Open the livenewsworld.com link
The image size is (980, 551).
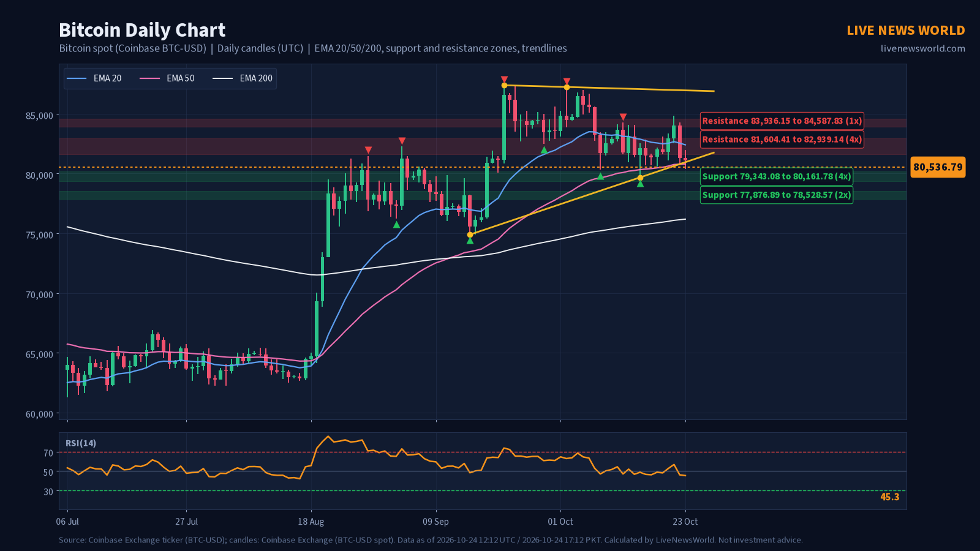[x=923, y=48]
